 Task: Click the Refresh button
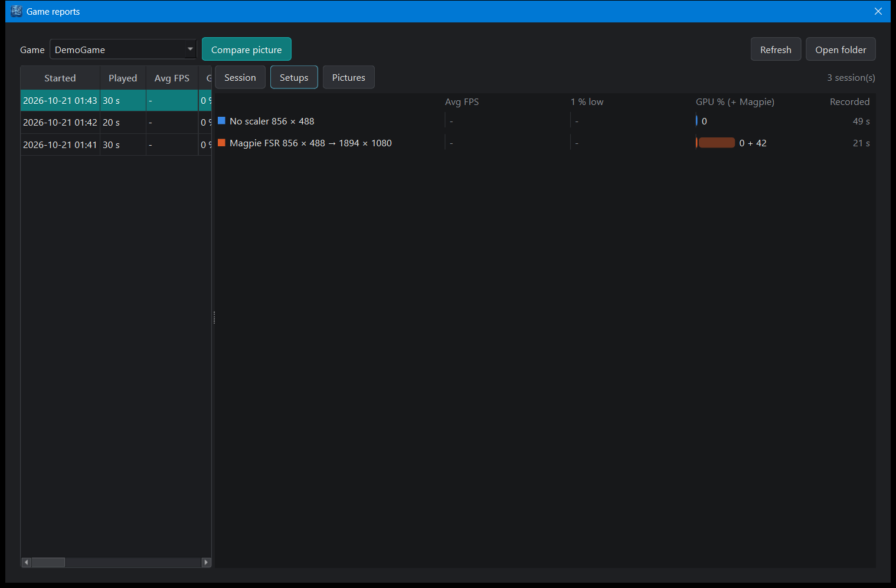776,50
